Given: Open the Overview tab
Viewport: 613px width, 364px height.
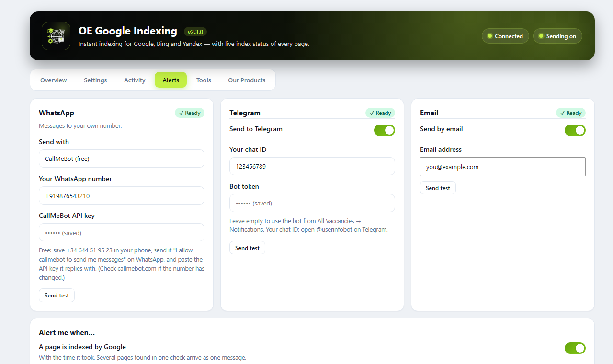Looking at the screenshot, I should pos(54,80).
